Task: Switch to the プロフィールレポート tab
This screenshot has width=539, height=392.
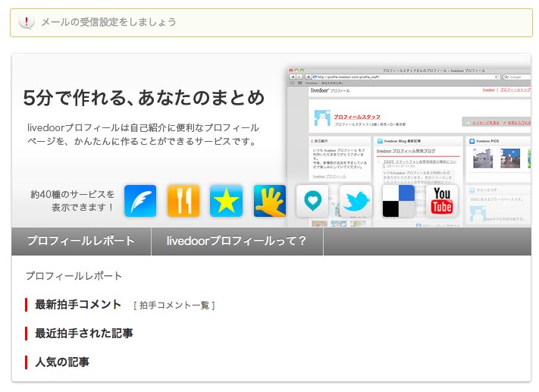Action: [x=81, y=241]
